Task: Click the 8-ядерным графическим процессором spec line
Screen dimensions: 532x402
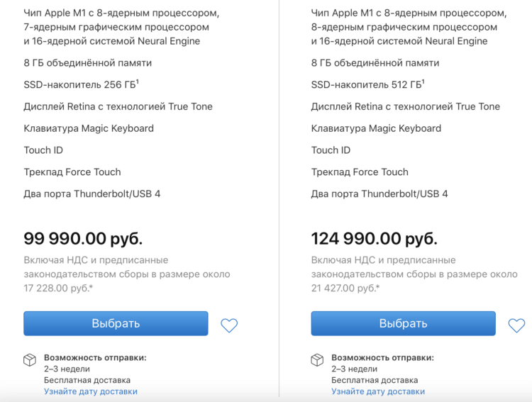Action: [x=404, y=27]
